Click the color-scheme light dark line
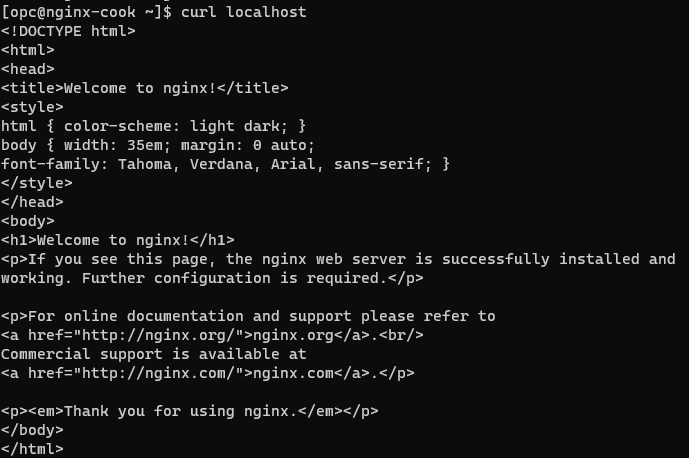Viewport: 689px width, 458px height. tap(153, 127)
